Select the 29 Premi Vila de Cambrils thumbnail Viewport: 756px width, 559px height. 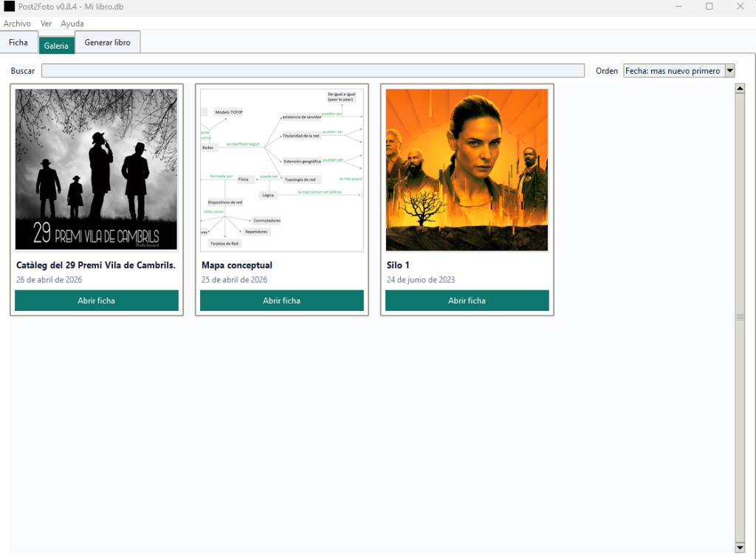point(97,169)
